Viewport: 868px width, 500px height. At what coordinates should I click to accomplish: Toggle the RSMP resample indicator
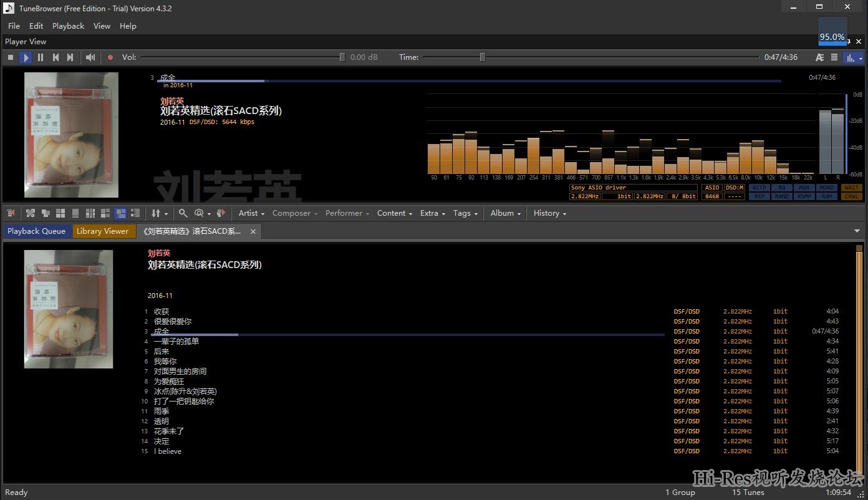pos(804,196)
